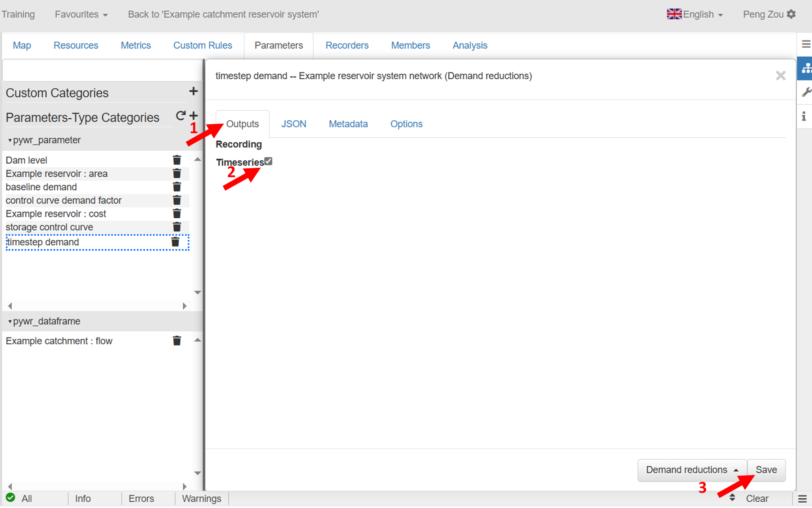Open the Recorders tab

[x=347, y=45]
